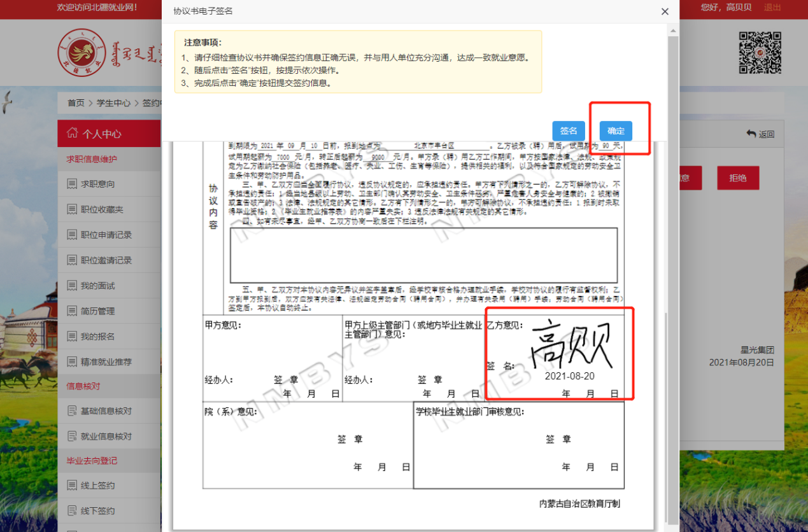Click the 退出 logout link
This screenshot has height=532, width=808.
pyautogui.click(x=772, y=7)
